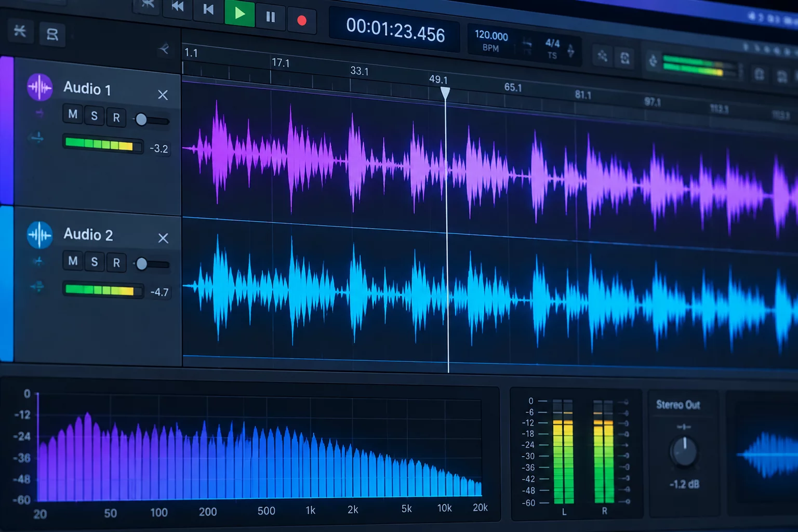Open the blue Audio 2 waveform icon
The width and height of the screenshot is (798, 532).
(39, 235)
